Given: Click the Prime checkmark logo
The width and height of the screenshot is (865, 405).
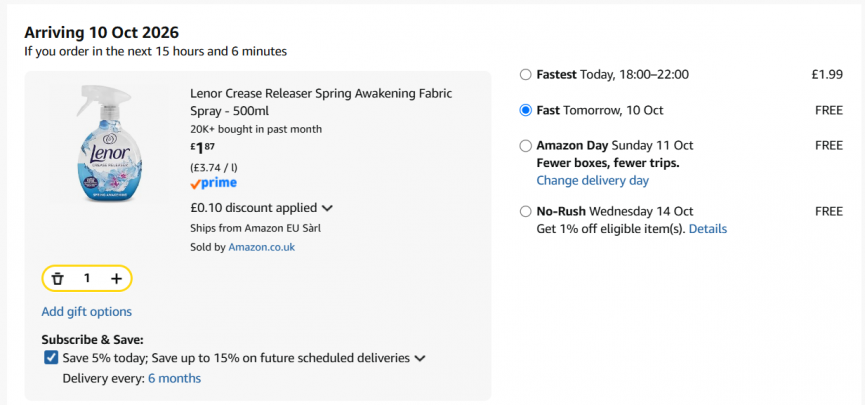Looking at the screenshot, I should tap(213, 183).
